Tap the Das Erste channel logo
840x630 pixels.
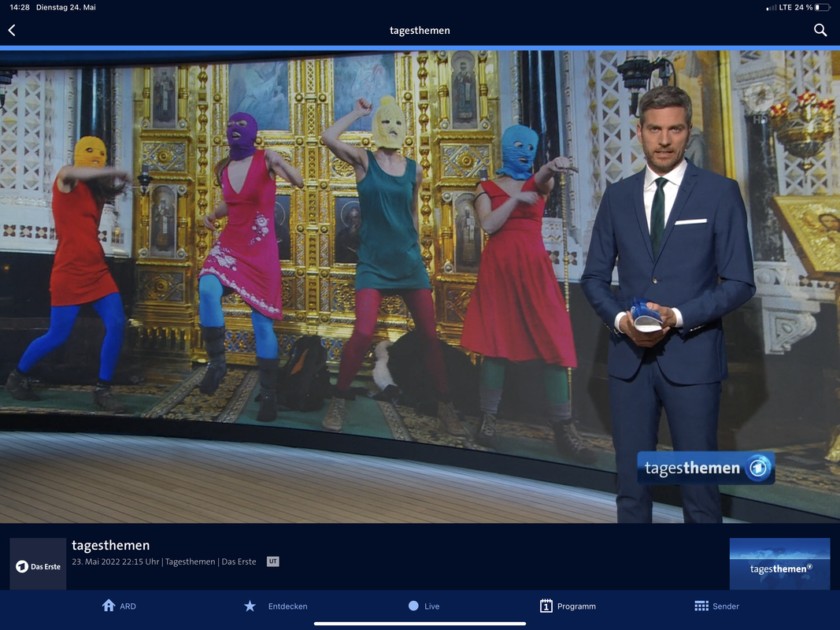click(38, 564)
